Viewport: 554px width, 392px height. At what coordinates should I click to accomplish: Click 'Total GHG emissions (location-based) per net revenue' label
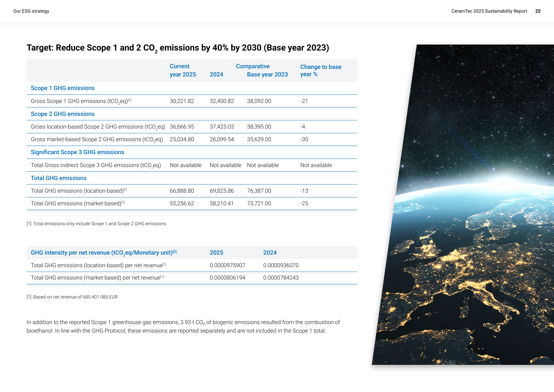98,265
